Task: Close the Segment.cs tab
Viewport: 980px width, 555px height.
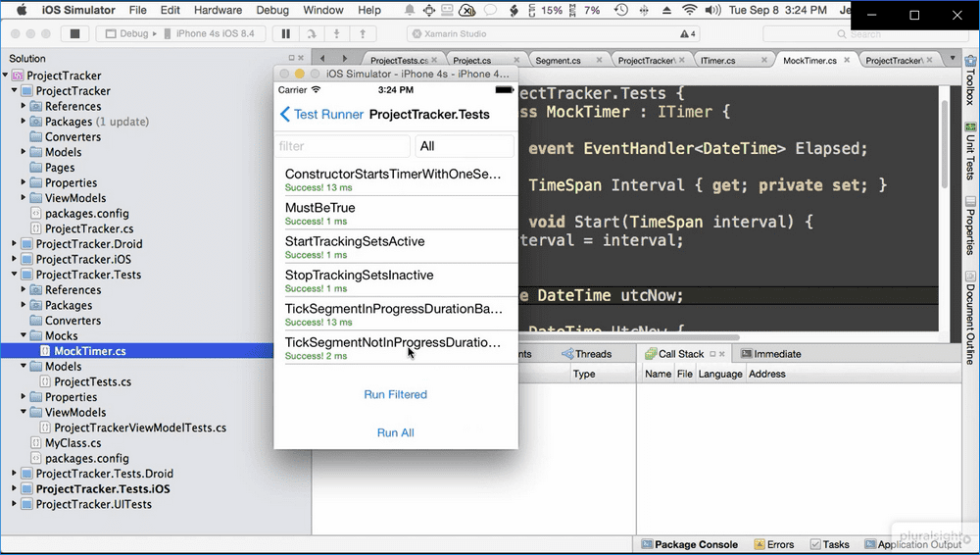Action: pyautogui.click(x=600, y=60)
